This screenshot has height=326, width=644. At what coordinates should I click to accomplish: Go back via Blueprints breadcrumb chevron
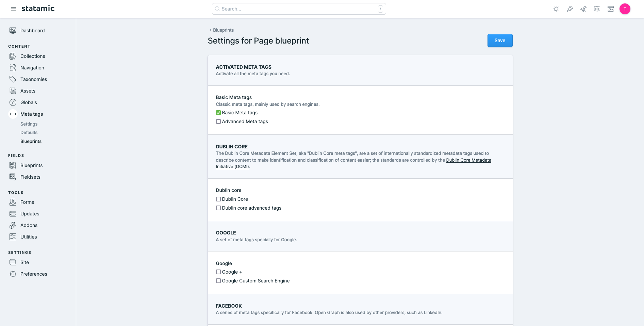[x=211, y=30]
